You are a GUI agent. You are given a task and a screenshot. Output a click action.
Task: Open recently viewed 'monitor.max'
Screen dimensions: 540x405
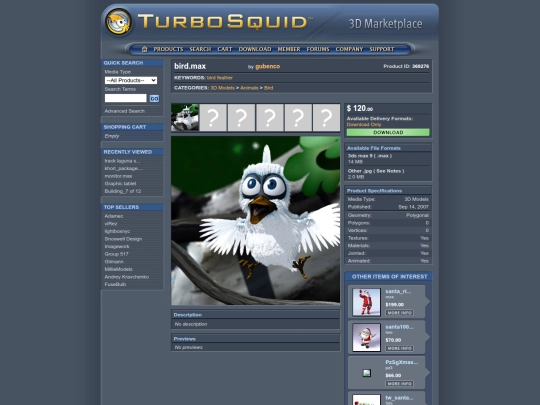coord(118,176)
